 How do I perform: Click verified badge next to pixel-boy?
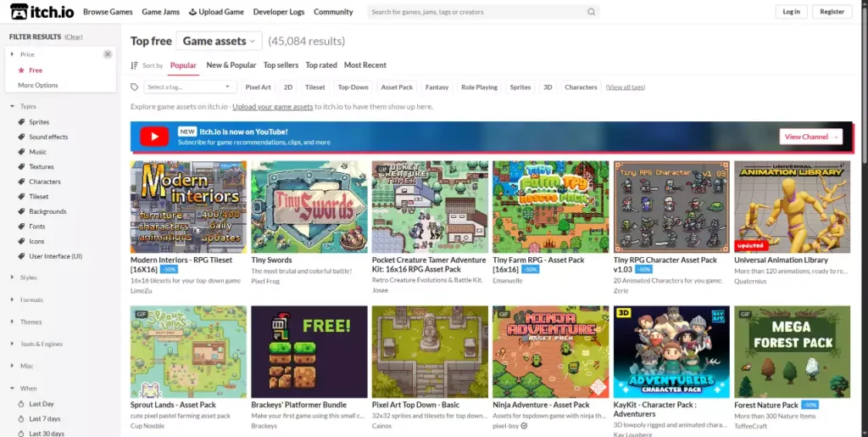[524, 426]
